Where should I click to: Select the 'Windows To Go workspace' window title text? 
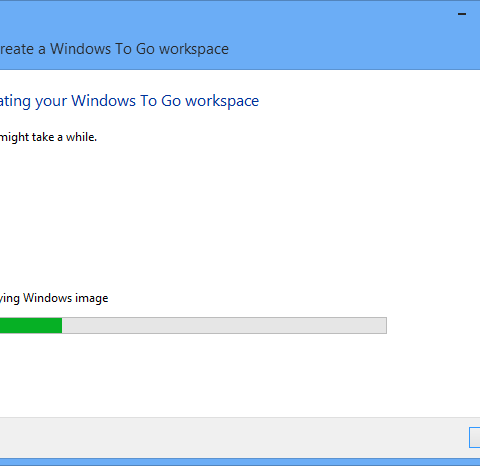139,49
